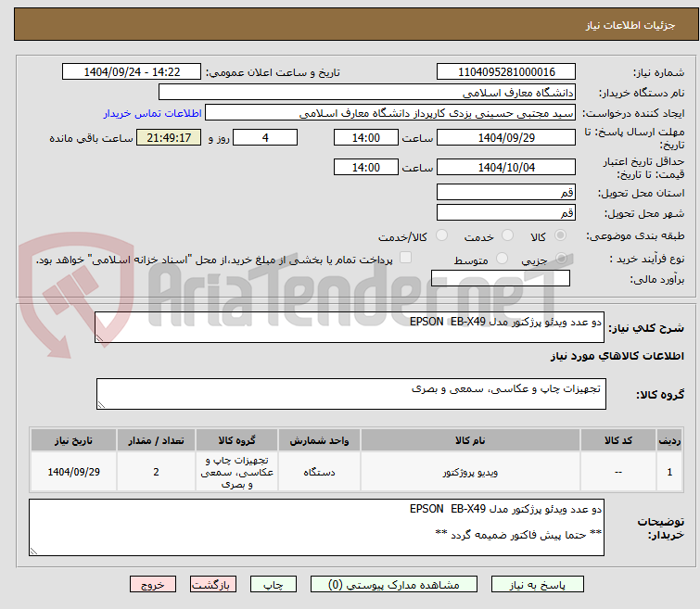Screen dimensions: 700x609
Task: Click the empty financial estimate field
Action: [501, 278]
